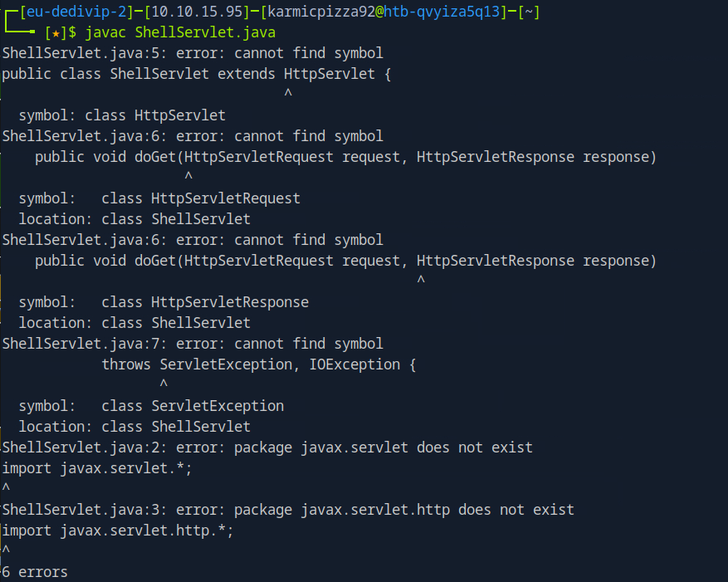Click the 'symbol: class HttpServletResponse' line
This screenshot has height=582, width=728.
164,302
